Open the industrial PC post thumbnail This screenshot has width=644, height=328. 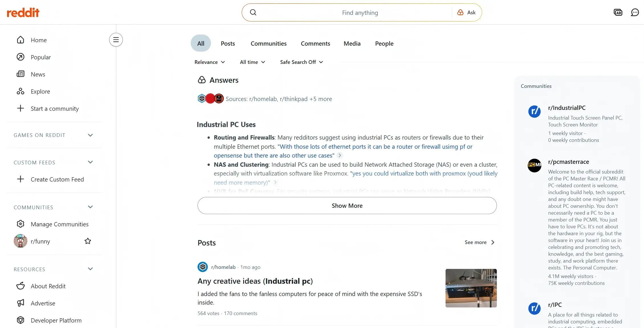471,288
